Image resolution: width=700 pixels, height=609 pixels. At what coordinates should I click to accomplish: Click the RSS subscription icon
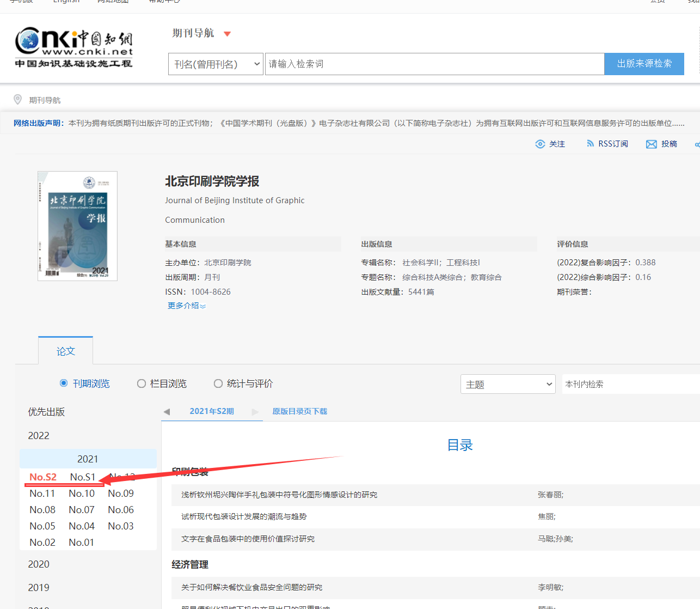point(590,144)
